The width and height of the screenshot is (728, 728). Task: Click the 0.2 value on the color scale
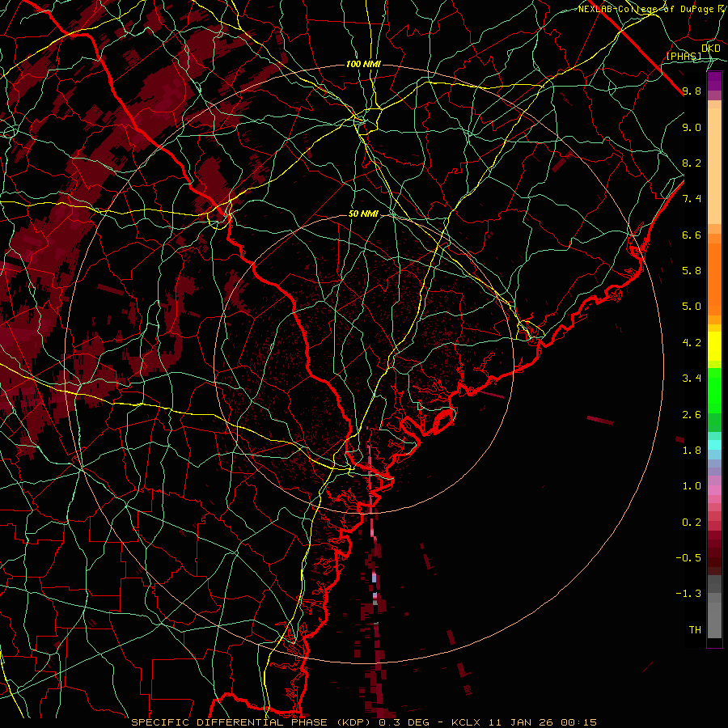tap(692, 523)
